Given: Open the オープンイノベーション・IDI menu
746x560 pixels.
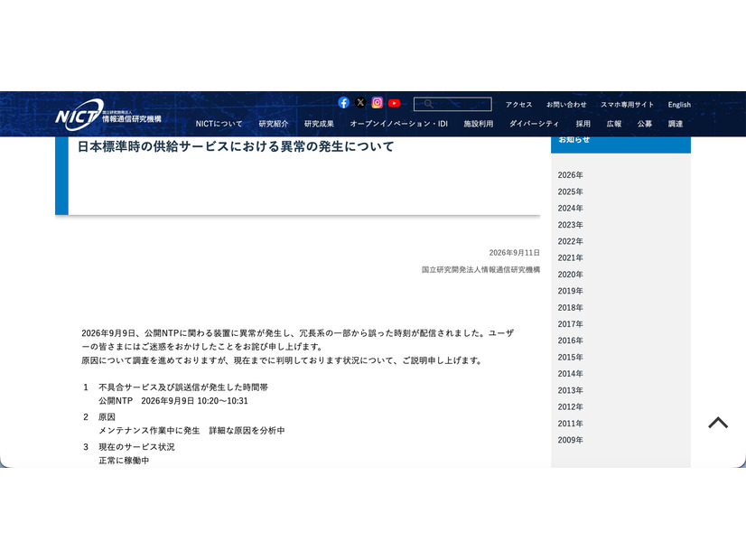Looking at the screenshot, I should pyautogui.click(x=398, y=124).
